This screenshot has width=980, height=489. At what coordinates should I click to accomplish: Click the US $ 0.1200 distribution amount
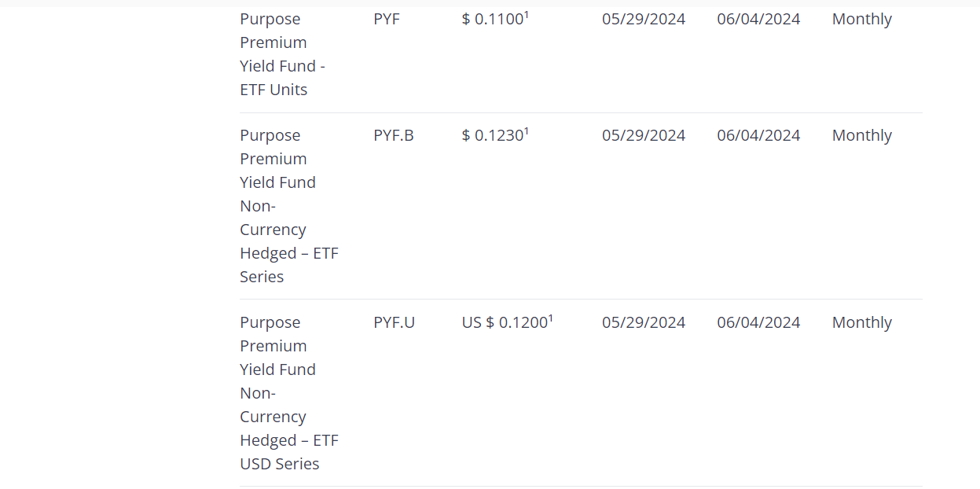click(x=504, y=323)
